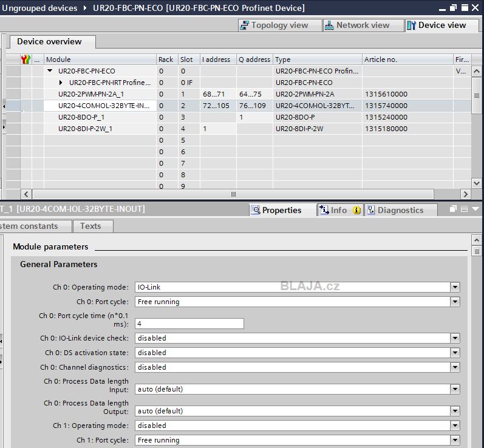Click module parameters vertical scrollbar thumb

click(477, 251)
